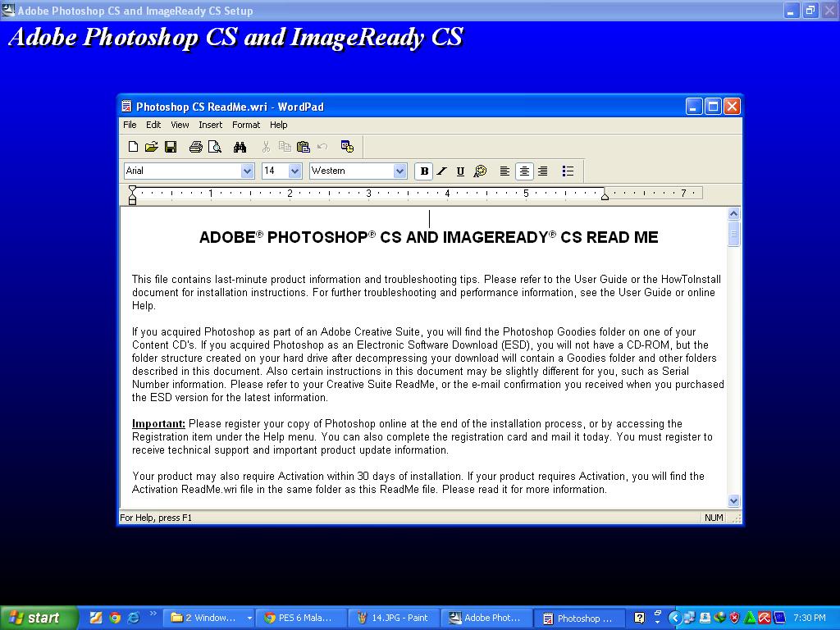Image resolution: width=840 pixels, height=630 pixels.
Task: Click the Open folder icon in WordPad toolbar
Action: 152,146
